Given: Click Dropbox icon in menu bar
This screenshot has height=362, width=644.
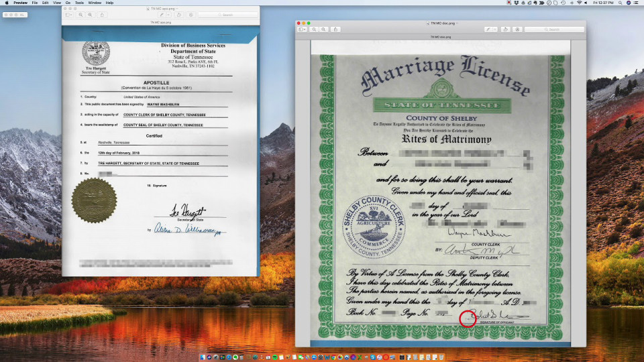Looking at the screenshot, I should coord(517,3).
